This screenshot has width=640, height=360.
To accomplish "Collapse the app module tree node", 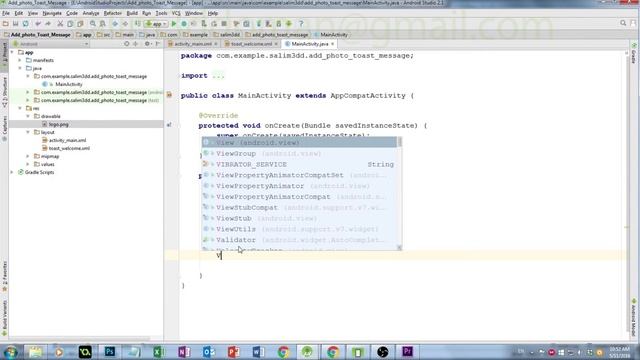I will point(12,52).
